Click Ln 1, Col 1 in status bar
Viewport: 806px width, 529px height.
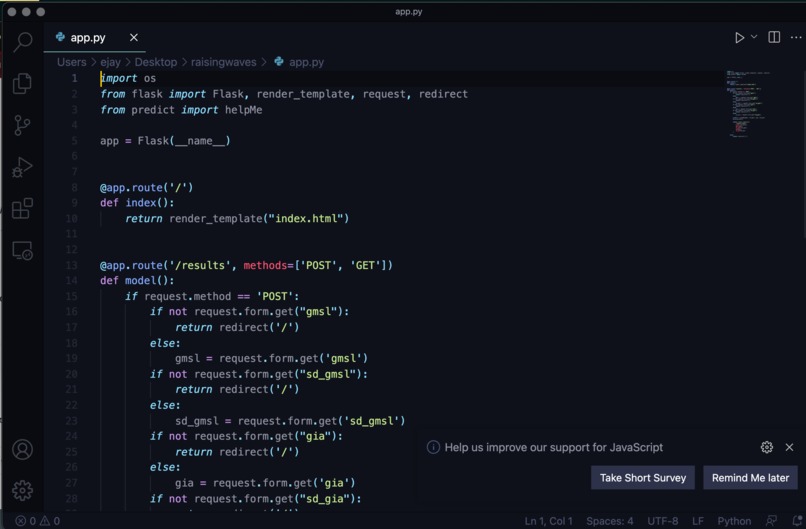[548, 521]
